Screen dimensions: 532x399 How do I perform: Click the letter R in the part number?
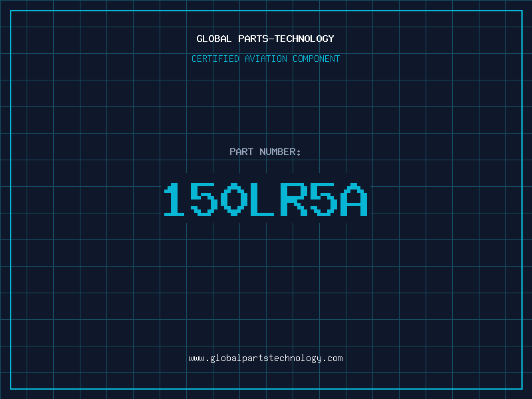tap(293, 199)
